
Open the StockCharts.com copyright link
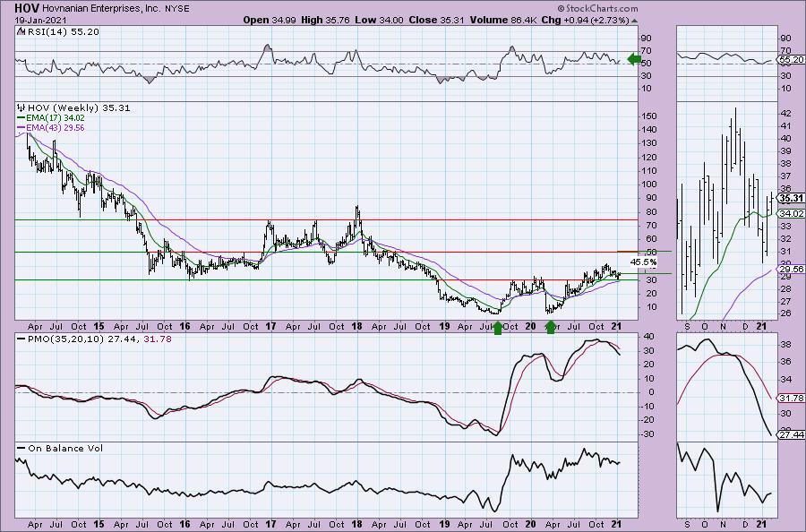click(597, 8)
